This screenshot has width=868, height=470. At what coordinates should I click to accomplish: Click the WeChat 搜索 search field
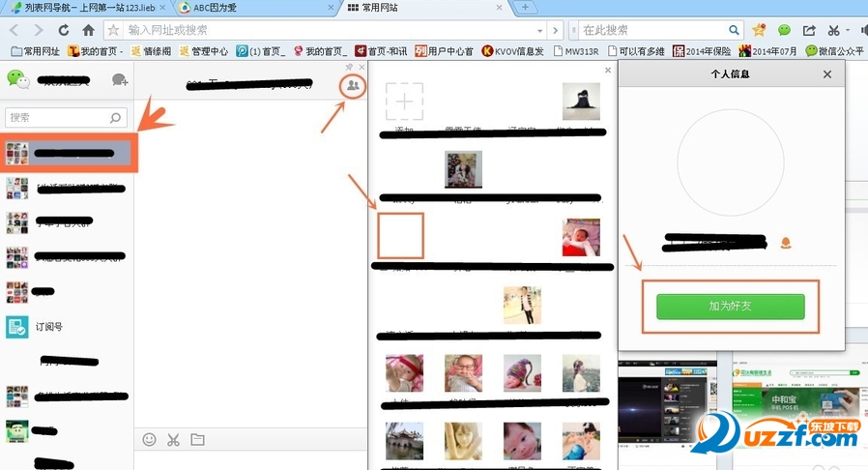(58, 118)
